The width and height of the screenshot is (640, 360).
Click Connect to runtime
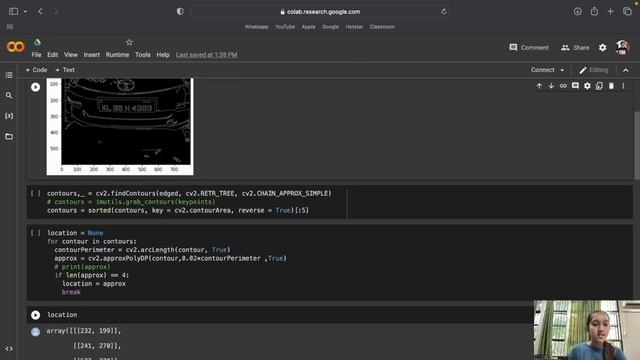click(542, 70)
